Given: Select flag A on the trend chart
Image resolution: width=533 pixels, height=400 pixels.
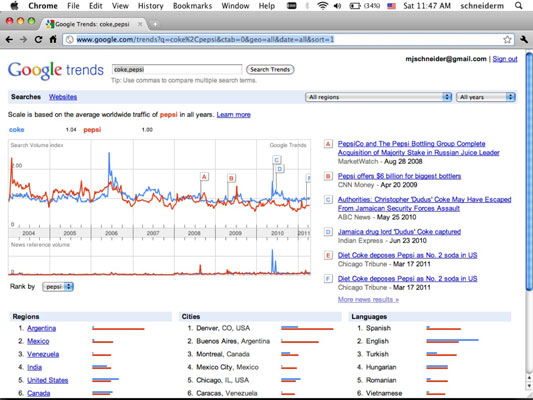Looking at the screenshot, I should tap(204, 177).
